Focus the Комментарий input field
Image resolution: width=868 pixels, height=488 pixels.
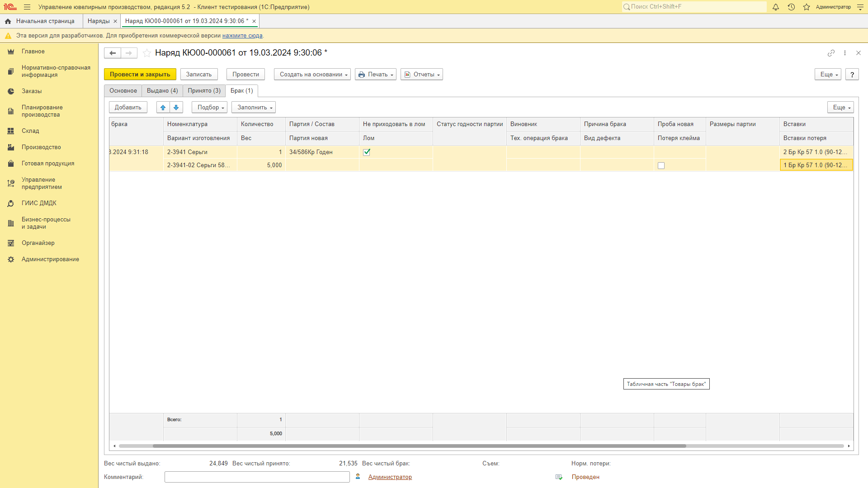pyautogui.click(x=257, y=477)
